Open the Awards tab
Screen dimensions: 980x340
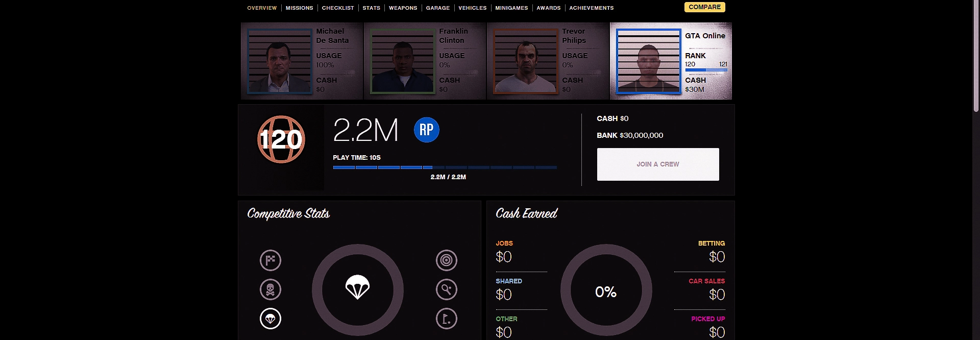click(549, 8)
